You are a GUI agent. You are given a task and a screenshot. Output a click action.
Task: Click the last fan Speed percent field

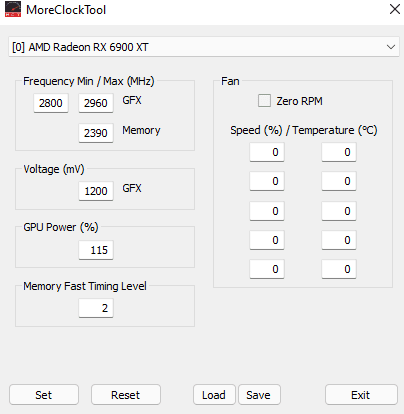pos(267,269)
